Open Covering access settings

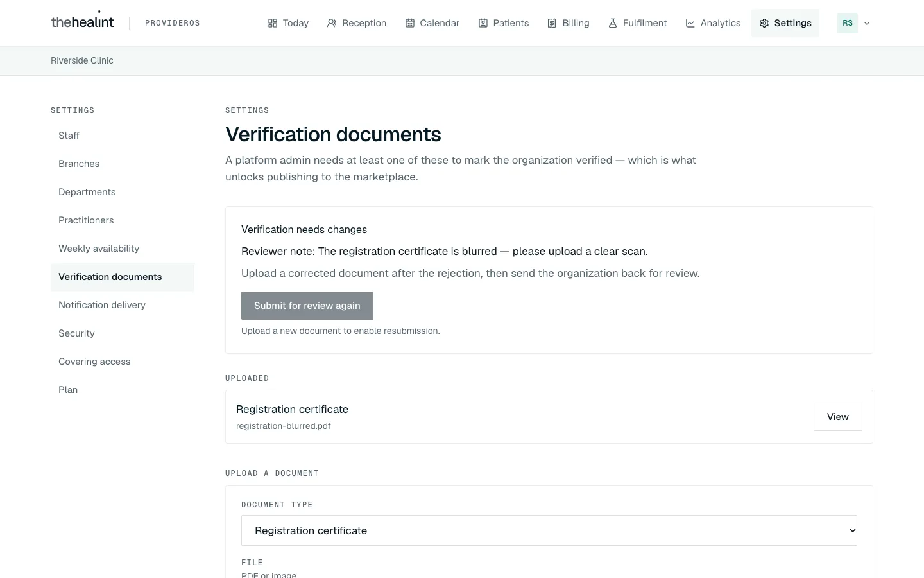[x=123, y=362]
